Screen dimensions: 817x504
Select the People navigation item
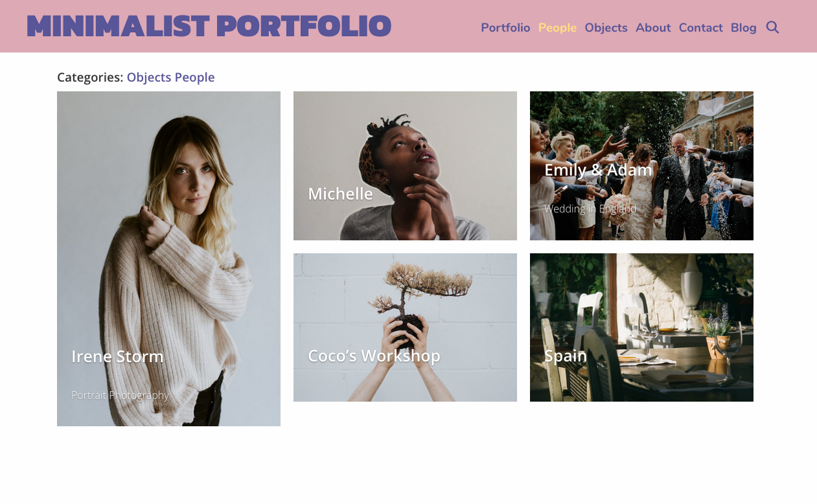coord(557,28)
